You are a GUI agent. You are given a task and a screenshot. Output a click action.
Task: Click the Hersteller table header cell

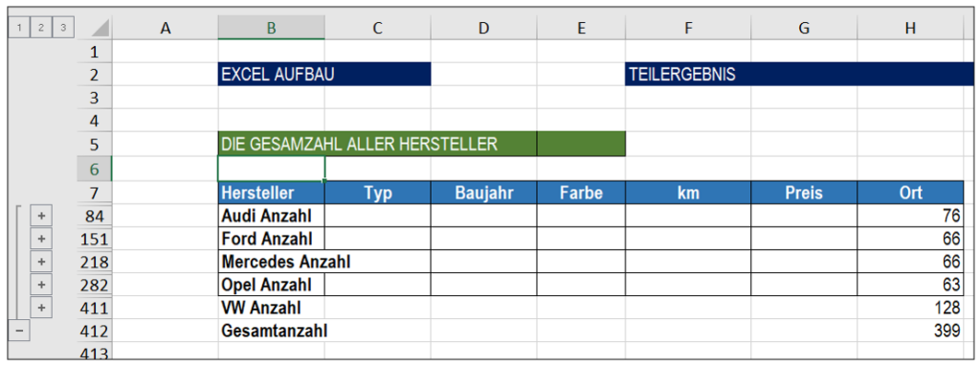click(x=271, y=193)
